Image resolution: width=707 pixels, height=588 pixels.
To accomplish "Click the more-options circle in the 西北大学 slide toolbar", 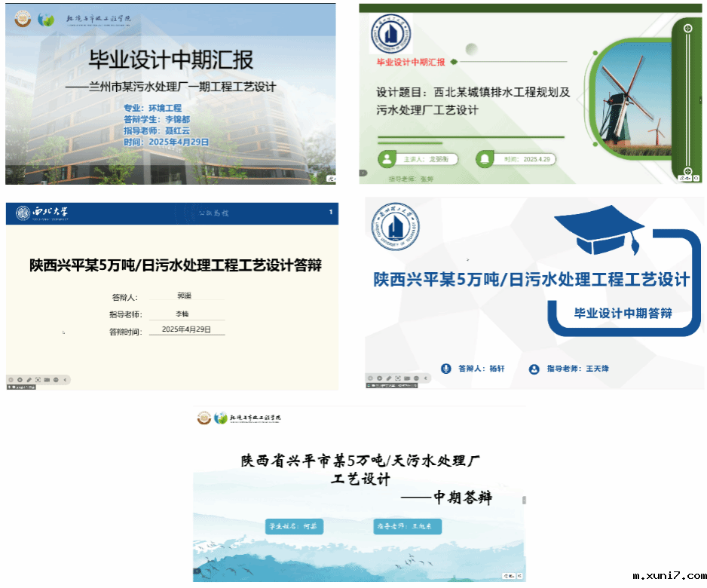I will tap(57, 379).
